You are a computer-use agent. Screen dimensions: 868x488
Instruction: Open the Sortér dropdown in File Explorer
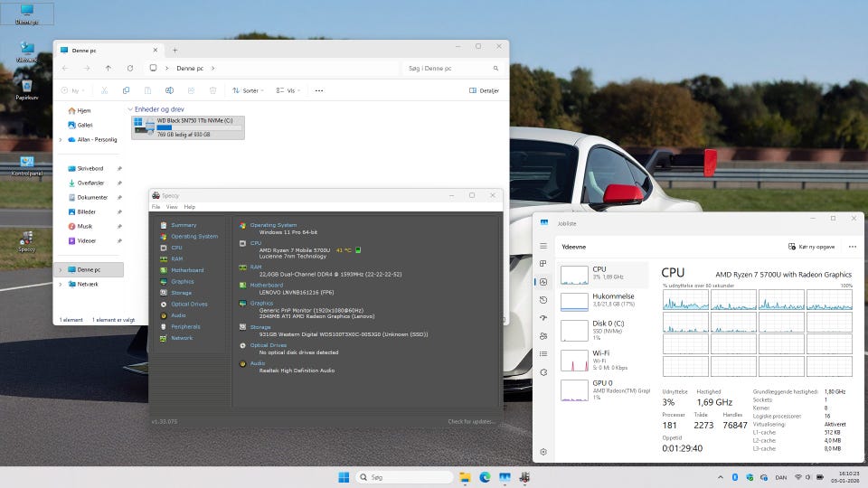[249, 90]
